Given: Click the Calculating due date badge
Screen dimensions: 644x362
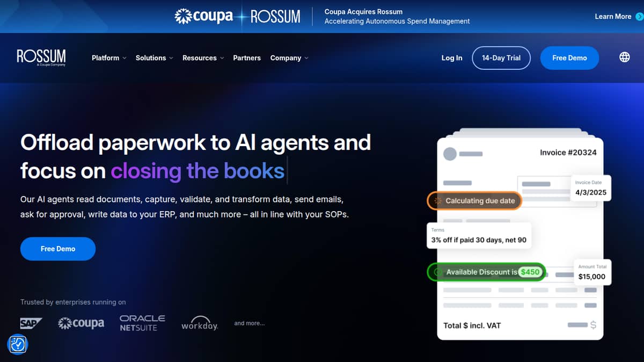Looking at the screenshot, I should coord(474,201).
